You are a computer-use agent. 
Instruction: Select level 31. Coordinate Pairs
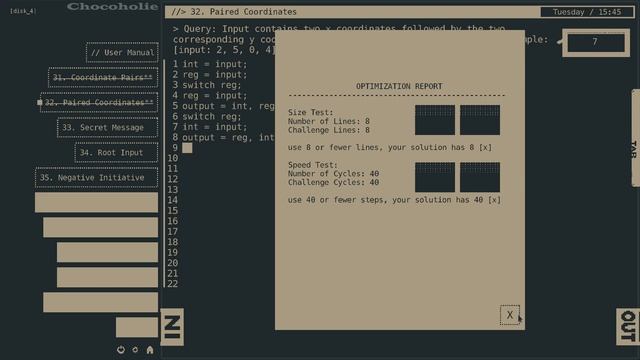[103, 78]
